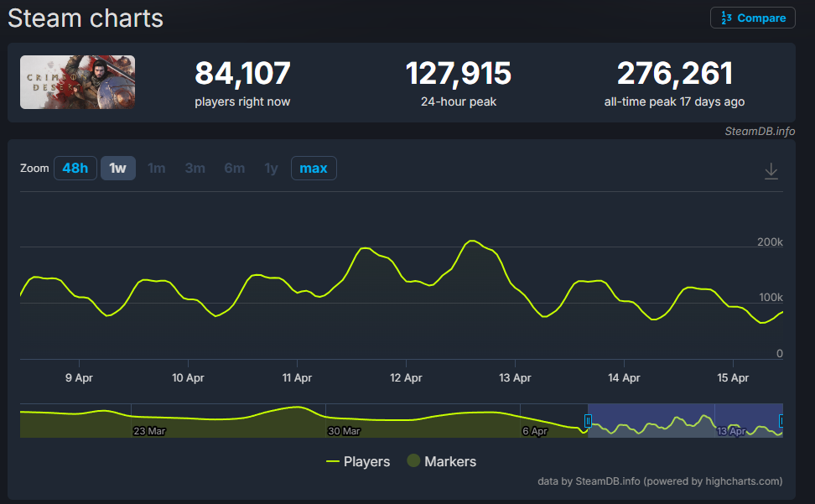Click the 6 Apr navigator label
815x504 pixels.
(535, 431)
